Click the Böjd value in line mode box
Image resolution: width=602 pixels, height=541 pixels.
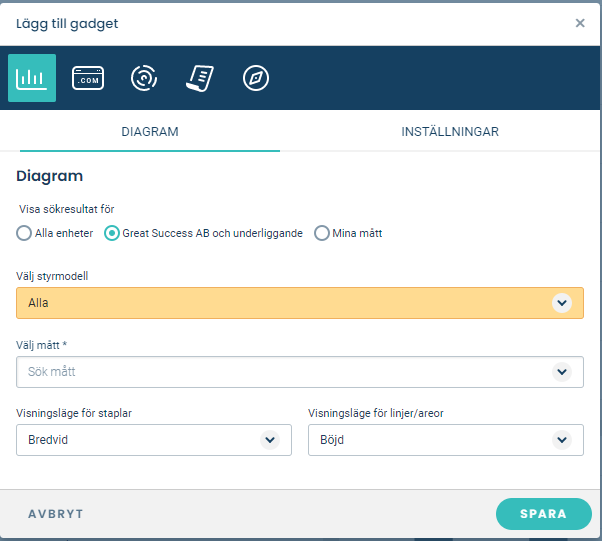pyautogui.click(x=332, y=440)
